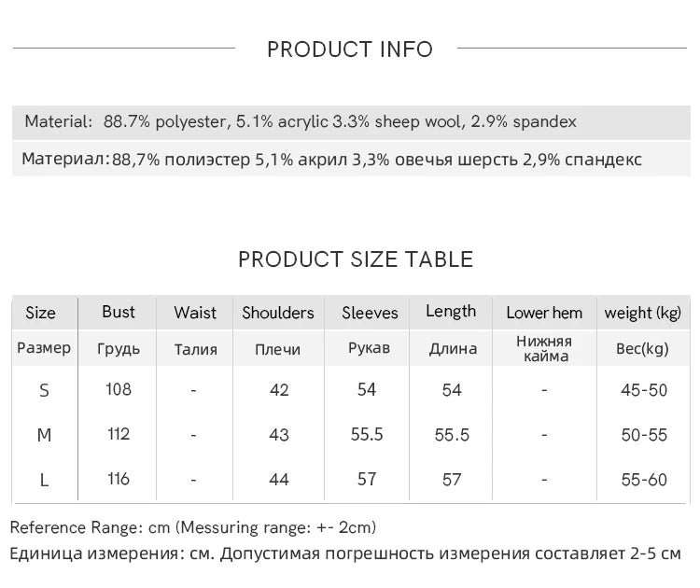This screenshot has height=588, width=700.
Task: Click the weight (kg) column header
Action: (643, 313)
